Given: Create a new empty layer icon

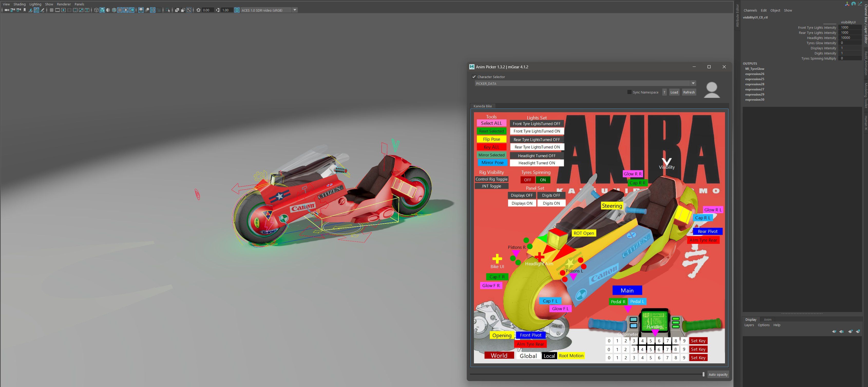Looking at the screenshot, I should (851, 331).
